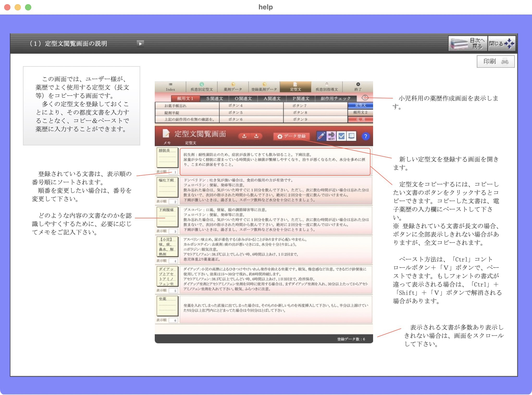Image resolution: width=532 pixels, height=395 pixels.
Task: Click the blue checkmark icon
Action: click(341, 136)
